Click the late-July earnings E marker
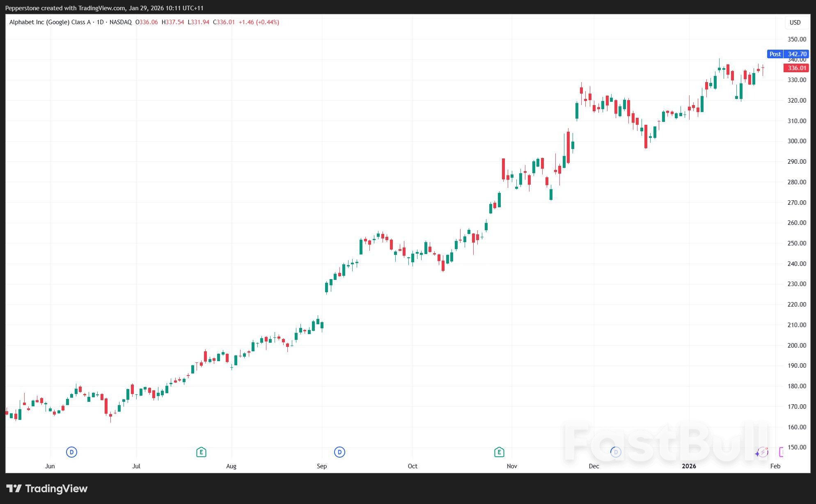This screenshot has height=504, width=816. coord(201,452)
